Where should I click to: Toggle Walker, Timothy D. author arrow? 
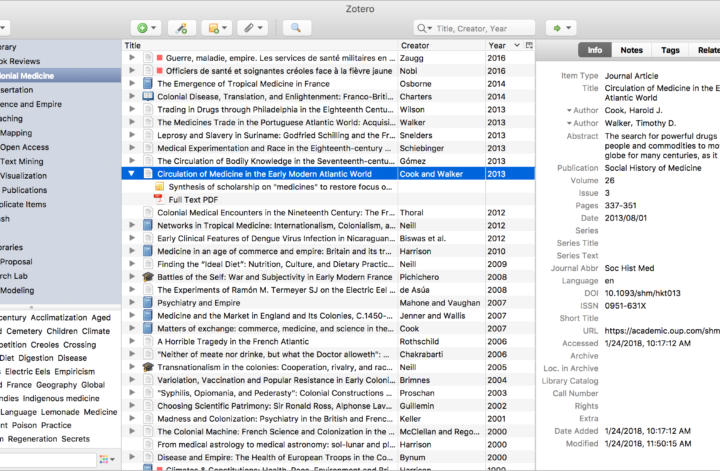coord(569,123)
